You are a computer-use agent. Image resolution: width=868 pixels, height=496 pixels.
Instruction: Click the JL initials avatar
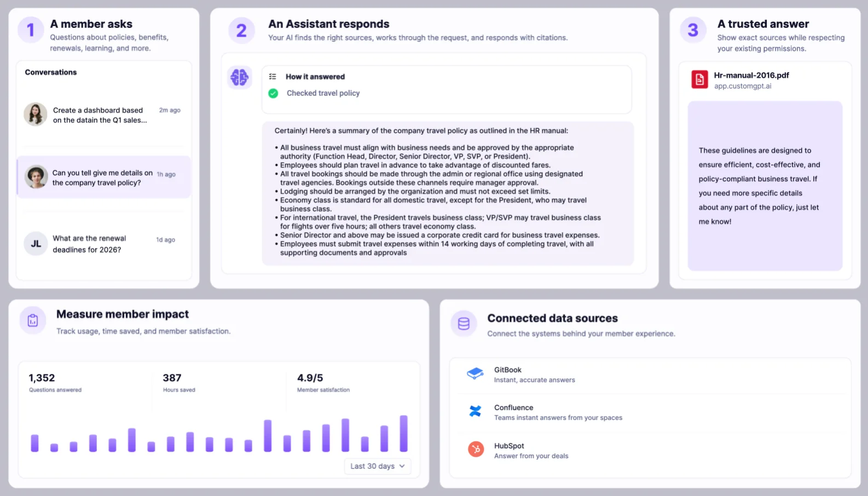pyautogui.click(x=36, y=244)
